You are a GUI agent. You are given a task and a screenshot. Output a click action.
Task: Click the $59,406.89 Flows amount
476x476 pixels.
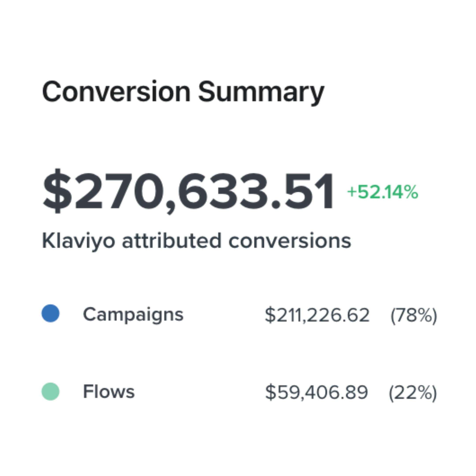coord(317,392)
